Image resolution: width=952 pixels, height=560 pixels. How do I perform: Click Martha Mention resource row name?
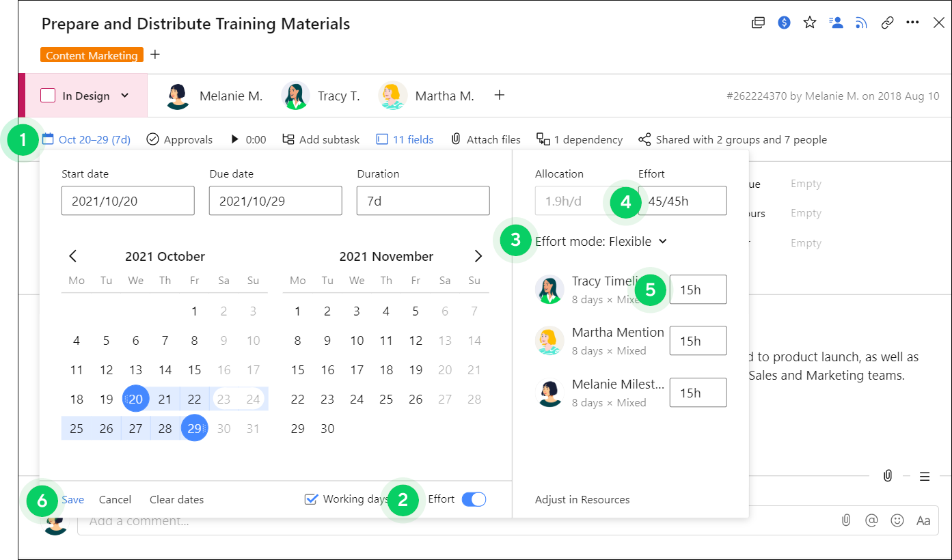tap(618, 332)
